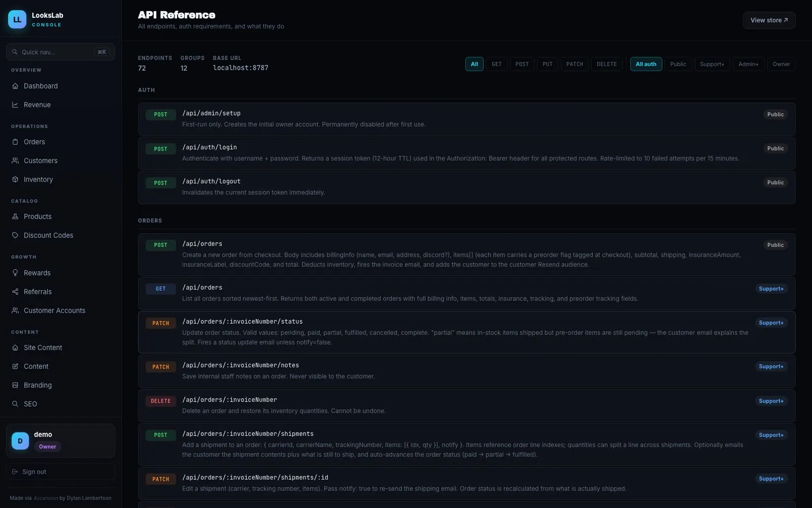Open the View store link
This screenshot has height=508, width=812.
click(x=769, y=20)
